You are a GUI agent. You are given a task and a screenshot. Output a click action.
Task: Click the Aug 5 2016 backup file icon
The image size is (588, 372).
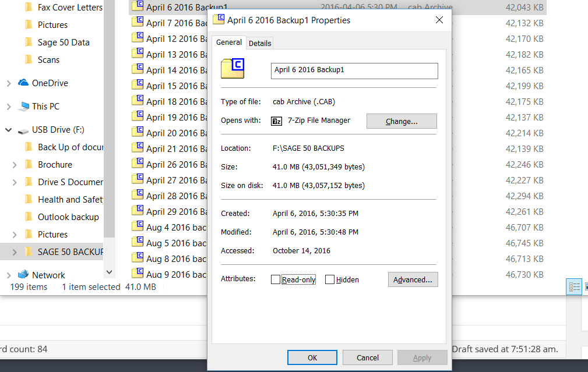click(138, 242)
